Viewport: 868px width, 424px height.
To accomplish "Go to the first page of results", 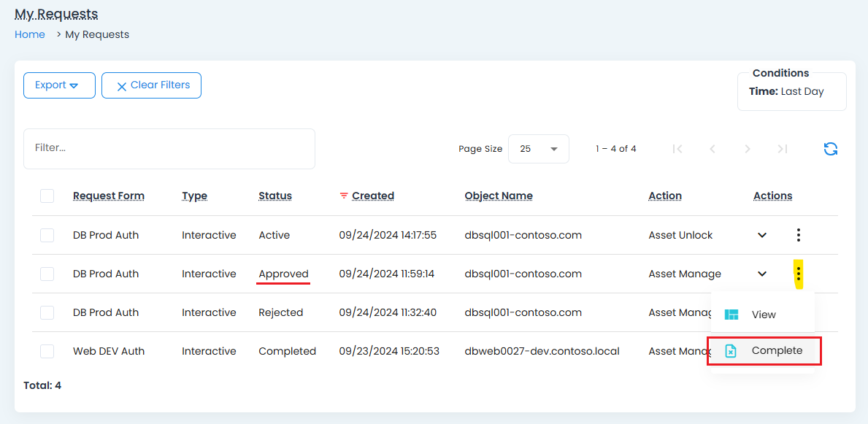I will [677, 149].
